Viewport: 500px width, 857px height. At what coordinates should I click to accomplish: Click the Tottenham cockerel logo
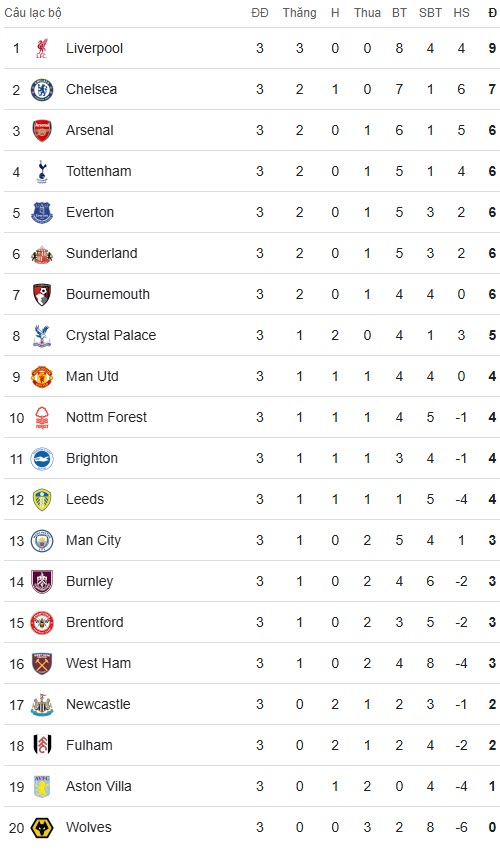point(42,172)
